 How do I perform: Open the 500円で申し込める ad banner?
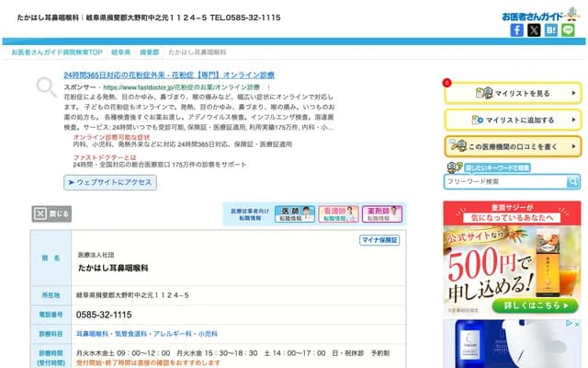point(513,258)
